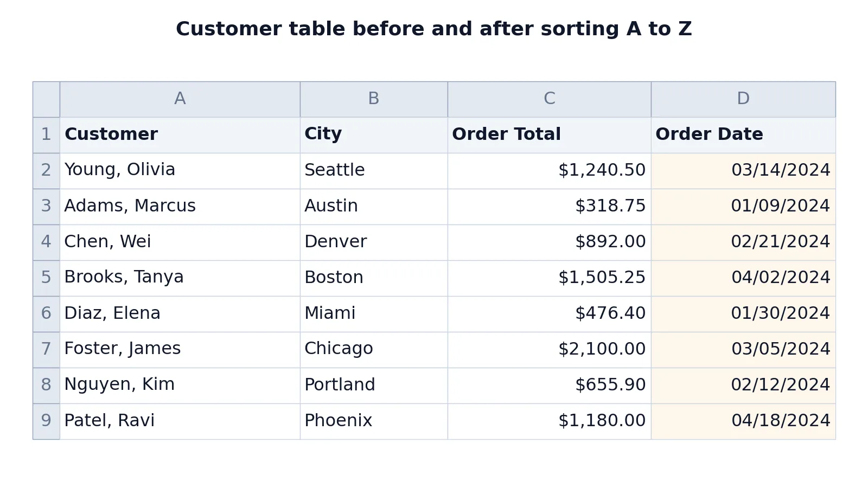The height and width of the screenshot is (488, 868).
Task: Select cell containing Foster, James
Action: click(x=180, y=350)
